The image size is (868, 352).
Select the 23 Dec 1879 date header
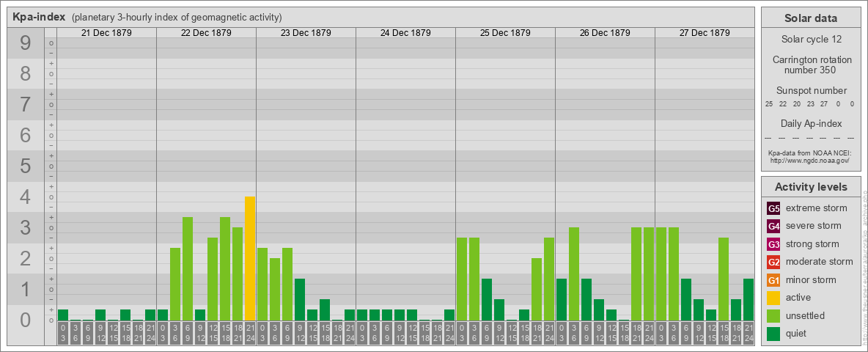click(x=306, y=33)
